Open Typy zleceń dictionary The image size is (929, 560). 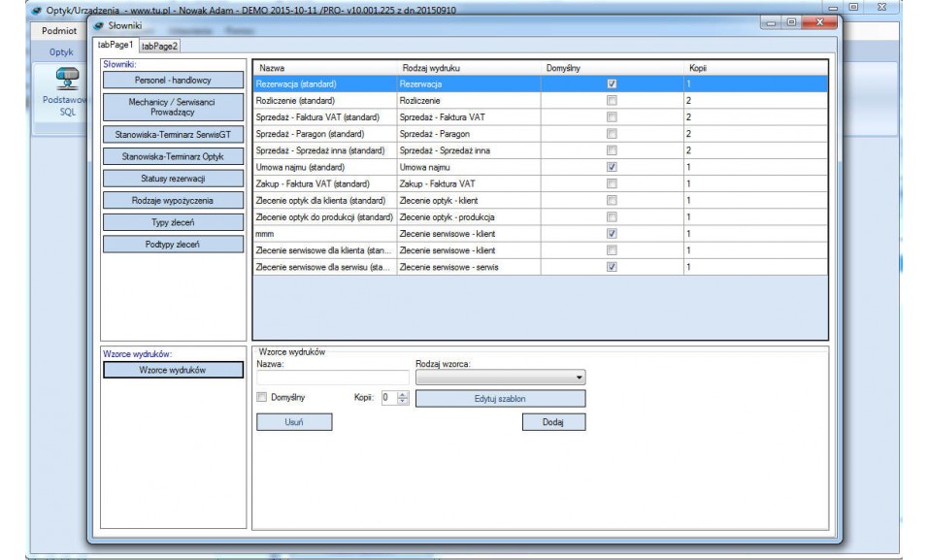click(172, 222)
